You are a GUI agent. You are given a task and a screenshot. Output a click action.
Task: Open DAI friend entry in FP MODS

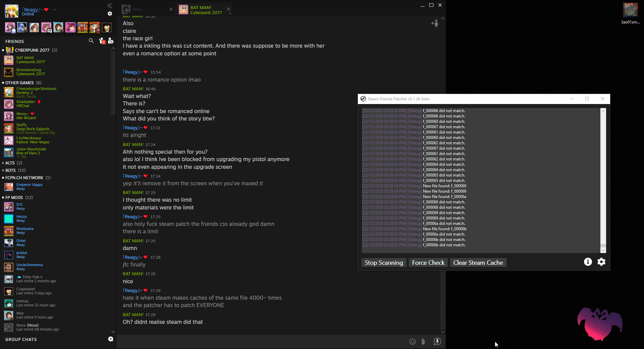coord(57,206)
